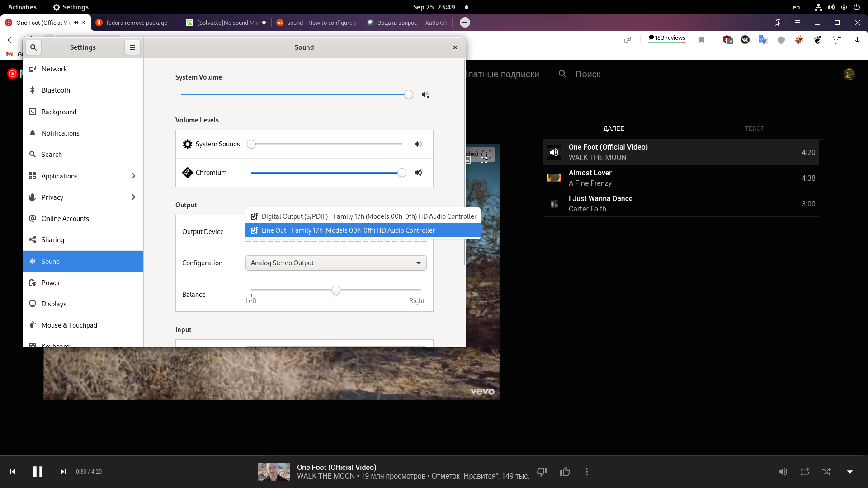Mute system volume speaker icon
Screen dimensions: 868x488
click(425, 95)
